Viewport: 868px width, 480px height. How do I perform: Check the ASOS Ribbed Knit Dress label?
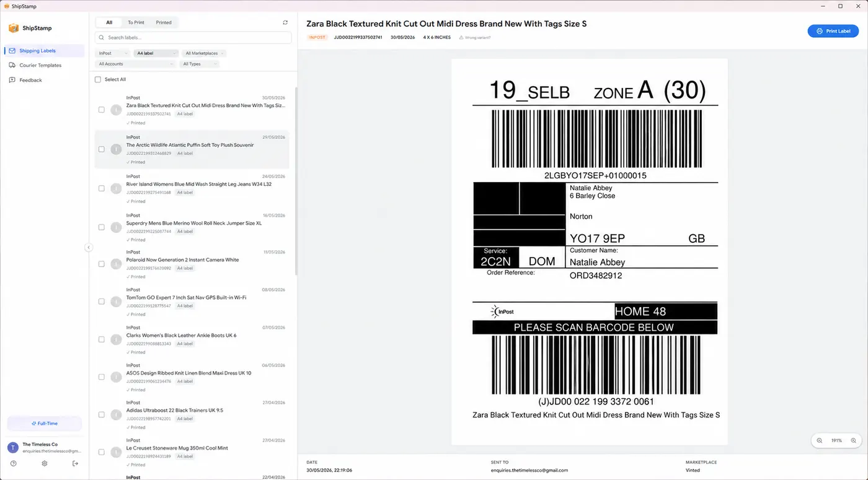102,377
